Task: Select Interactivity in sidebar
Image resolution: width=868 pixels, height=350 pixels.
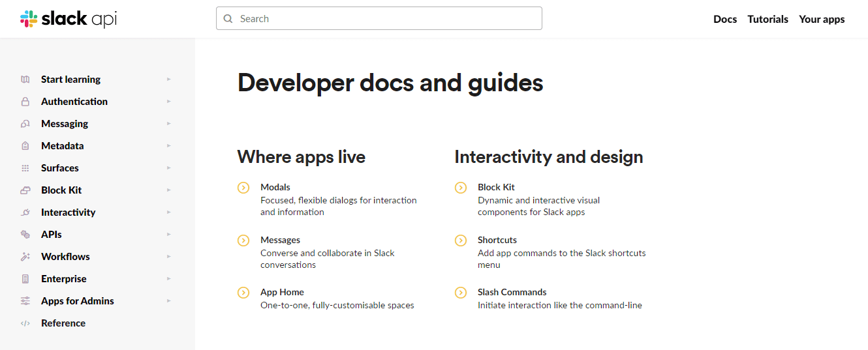Action: point(69,212)
